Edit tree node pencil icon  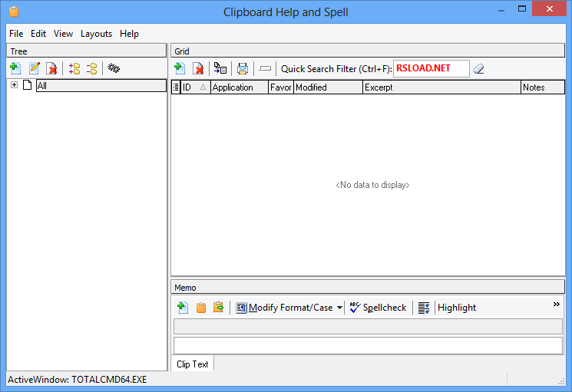pos(35,68)
